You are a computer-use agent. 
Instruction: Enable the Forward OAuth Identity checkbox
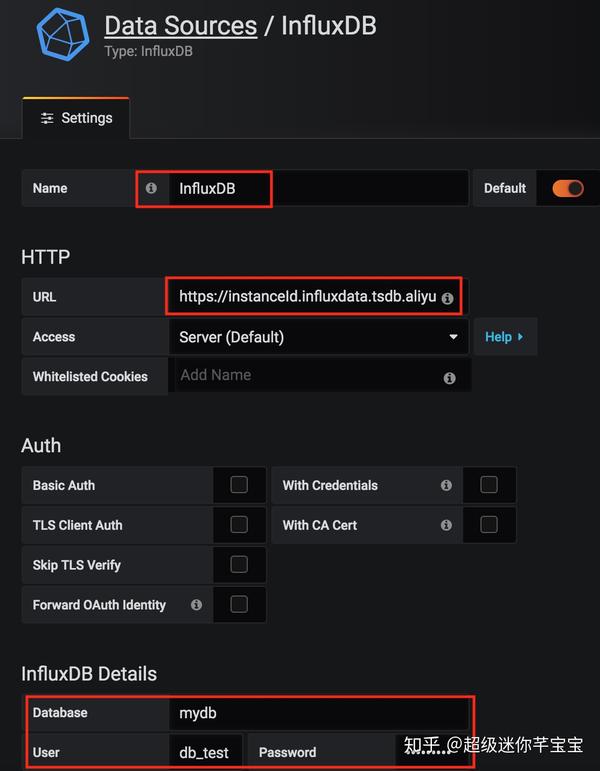point(239,604)
